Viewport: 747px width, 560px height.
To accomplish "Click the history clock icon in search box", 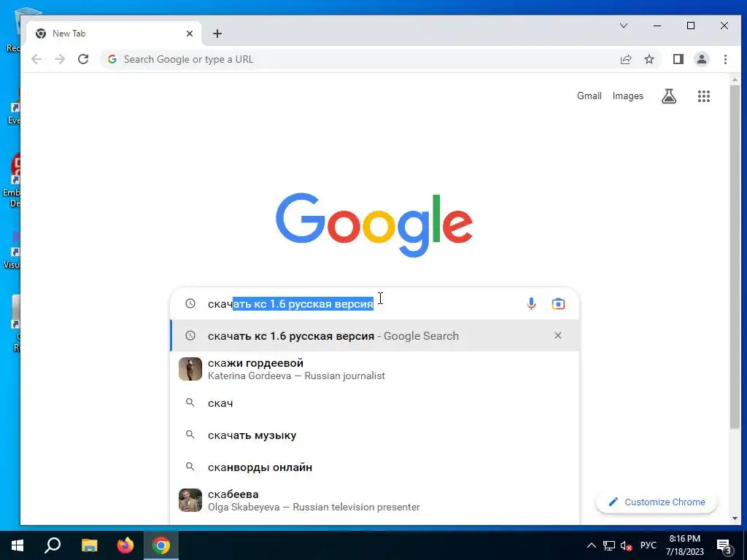I will 190,303.
